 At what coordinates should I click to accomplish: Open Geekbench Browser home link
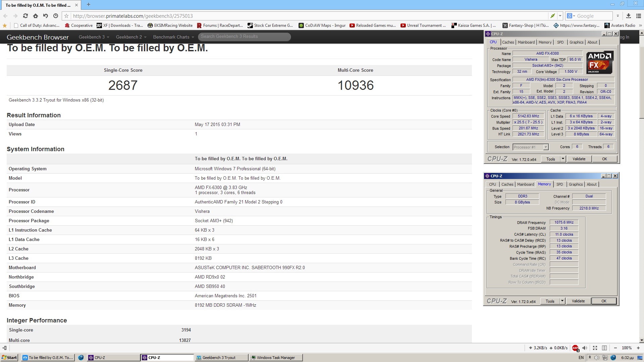click(x=38, y=37)
